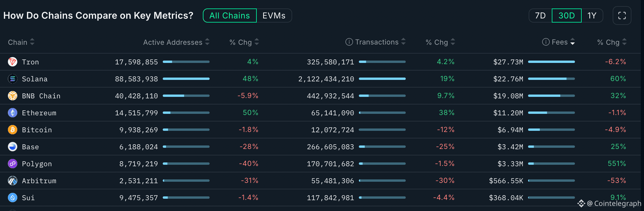Viewport: 644px width, 211px height.
Task: Select the 30D timeframe
Action: pyautogui.click(x=566, y=16)
